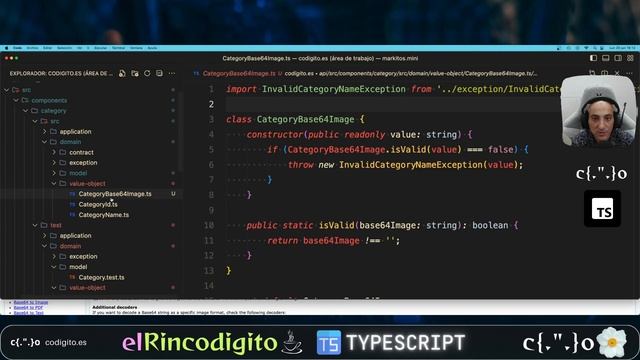Click the Spotlight search icon in the menu bar
The height and width of the screenshot is (360, 640).
point(595,48)
